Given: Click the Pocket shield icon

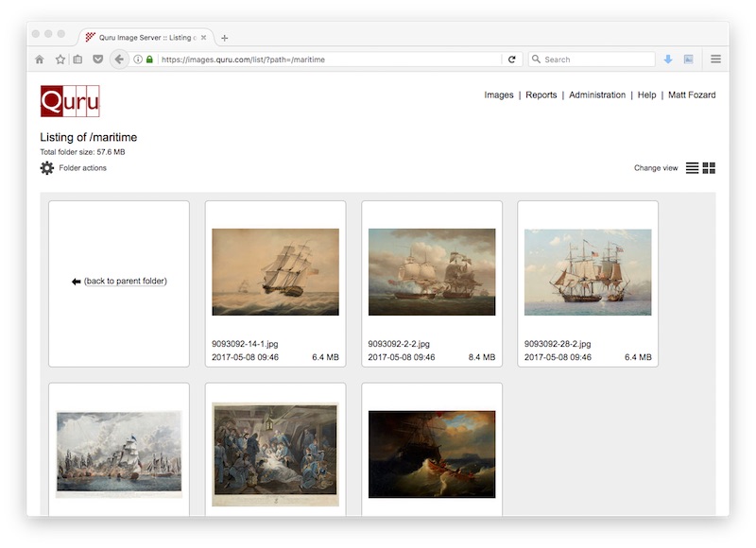Looking at the screenshot, I should coord(98,60).
